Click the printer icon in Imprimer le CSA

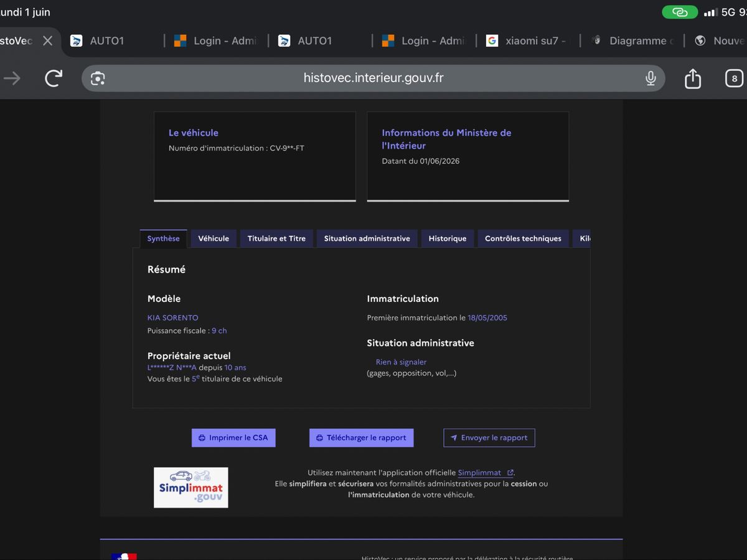pyautogui.click(x=202, y=438)
